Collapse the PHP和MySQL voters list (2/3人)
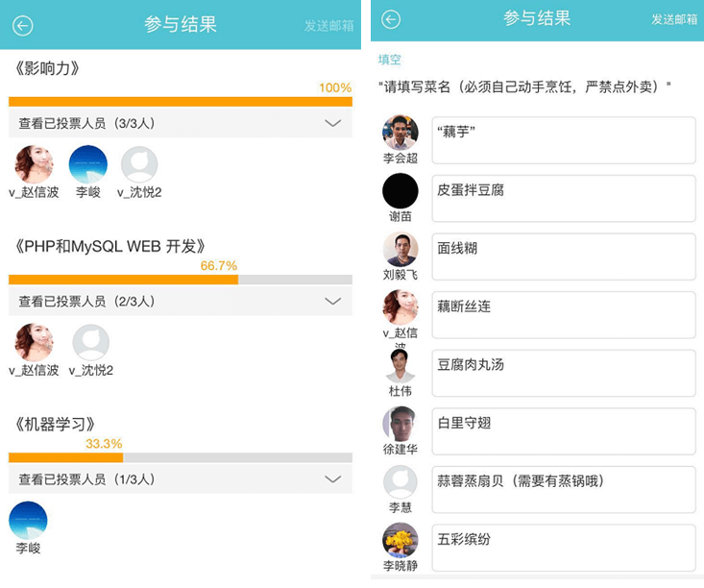 tap(332, 301)
